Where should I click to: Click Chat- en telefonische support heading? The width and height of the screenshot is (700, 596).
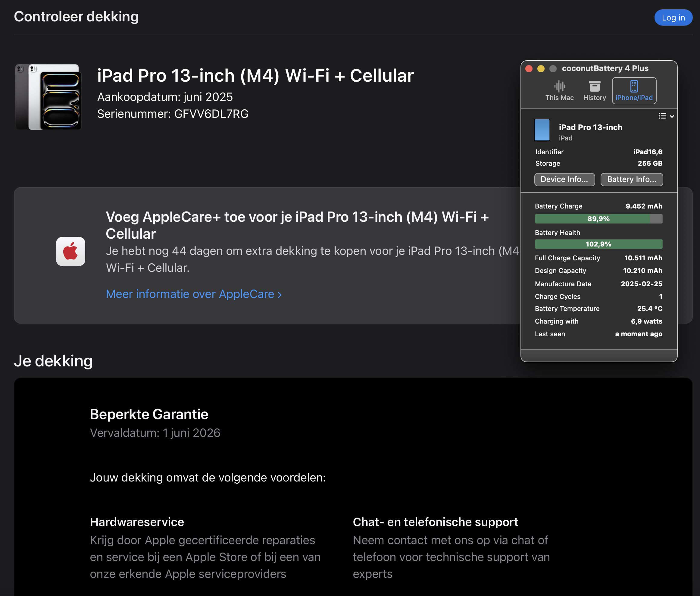[x=435, y=522]
